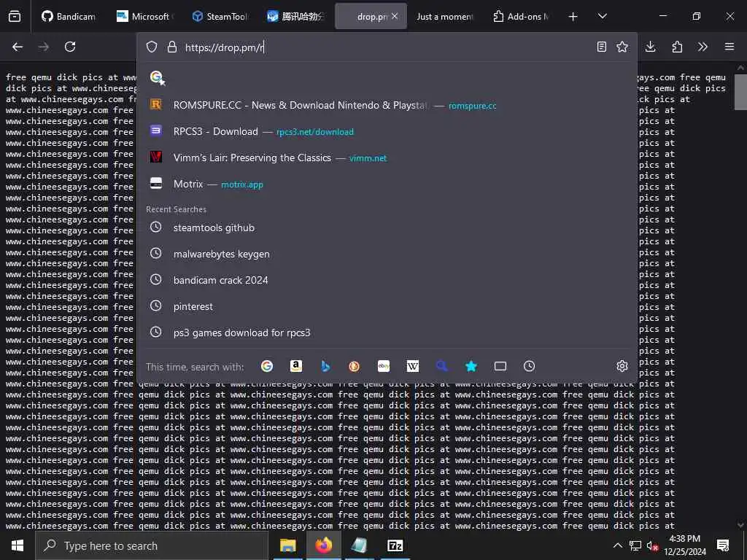Open Firefox View button
Screen dimensions: 747x560
[15, 16]
